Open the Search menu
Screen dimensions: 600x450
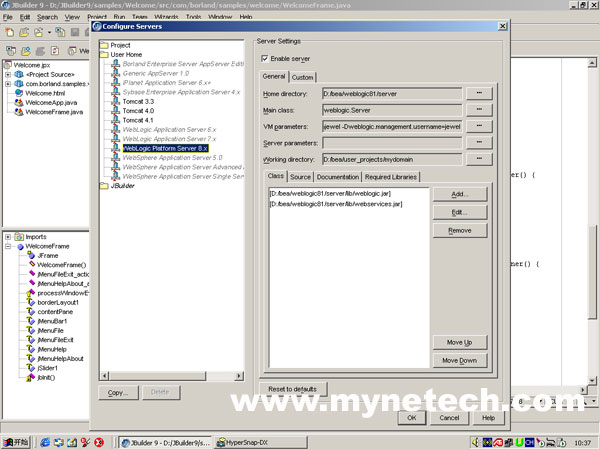47,17
